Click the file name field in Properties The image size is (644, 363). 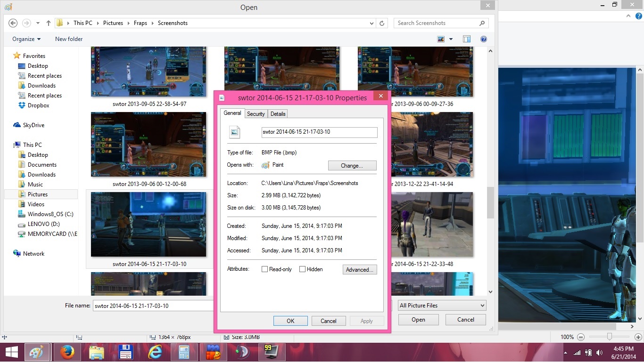pyautogui.click(x=319, y=132)
